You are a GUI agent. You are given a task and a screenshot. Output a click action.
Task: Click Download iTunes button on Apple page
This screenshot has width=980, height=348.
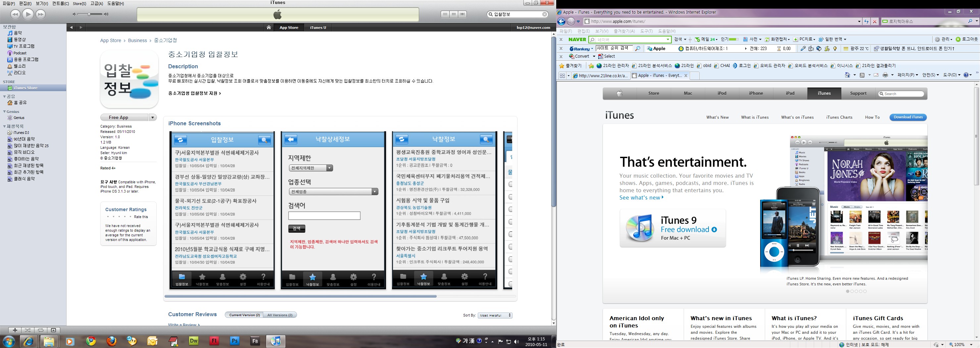908,117
